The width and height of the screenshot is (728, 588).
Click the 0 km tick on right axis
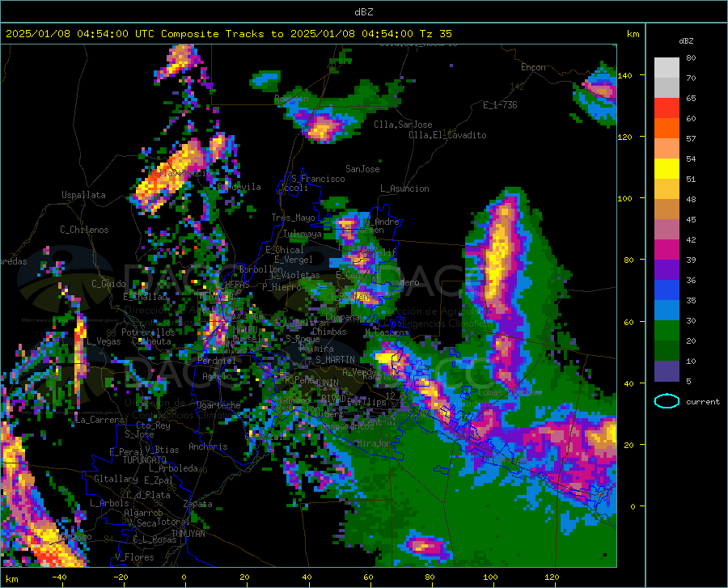[633, 506]
